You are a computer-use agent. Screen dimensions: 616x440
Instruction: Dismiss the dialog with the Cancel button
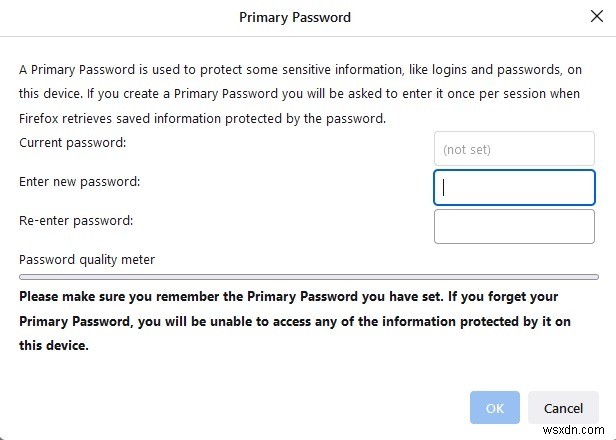(563, 408)
